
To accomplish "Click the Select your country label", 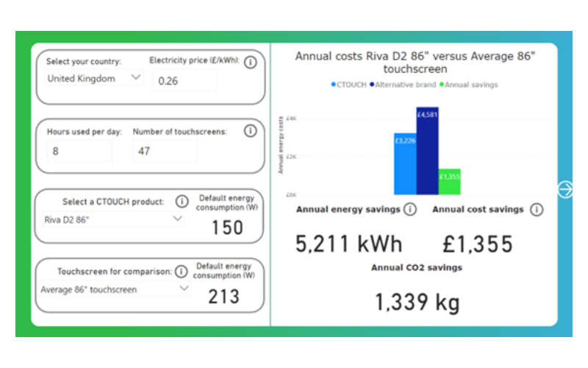I will (x=84, y=62).
